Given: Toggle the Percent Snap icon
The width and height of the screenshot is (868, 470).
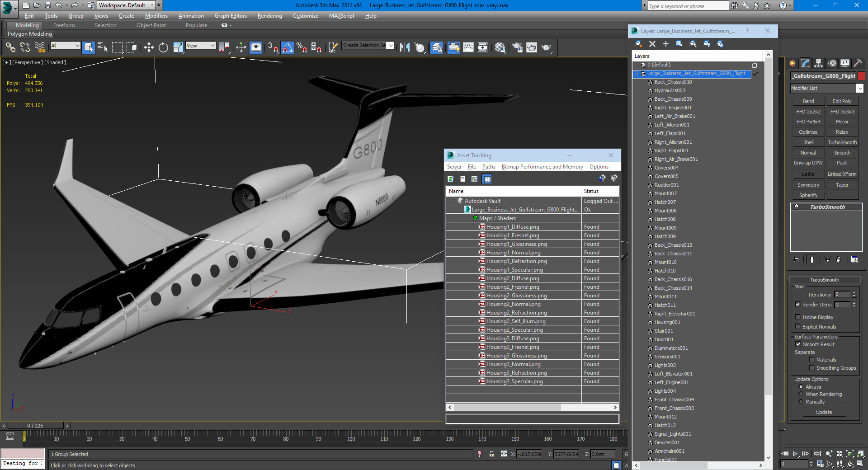Looking at the screenshot, I should tap(302, 47).
